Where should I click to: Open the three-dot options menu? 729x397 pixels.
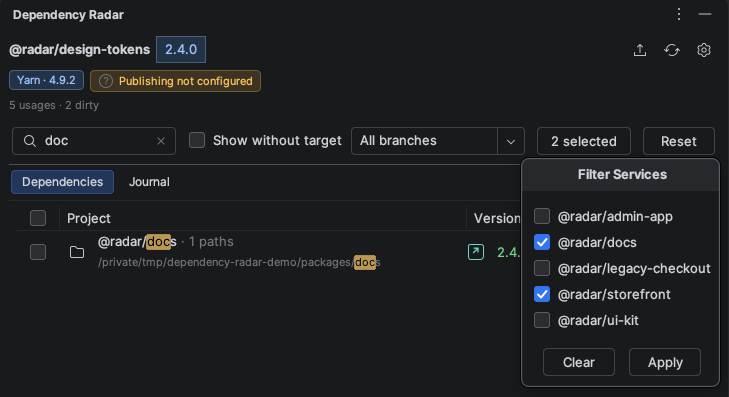(x=679, y=14)
